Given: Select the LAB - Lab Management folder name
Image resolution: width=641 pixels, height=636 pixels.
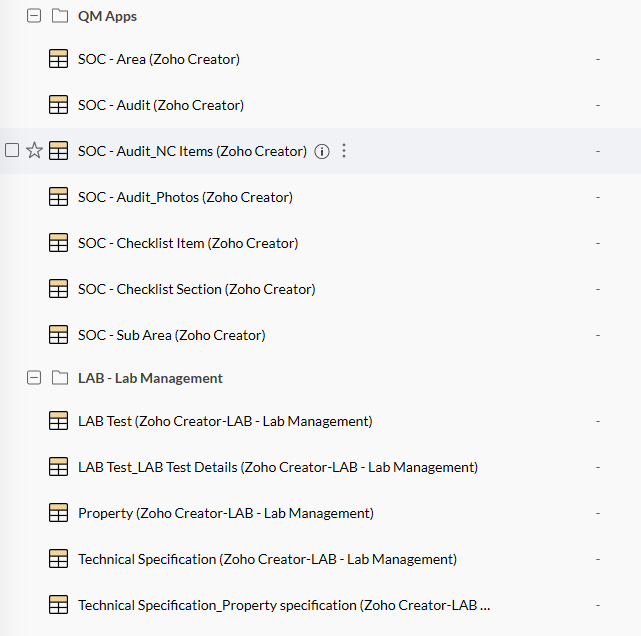Looking at the screenshot, I should (150, 378).
